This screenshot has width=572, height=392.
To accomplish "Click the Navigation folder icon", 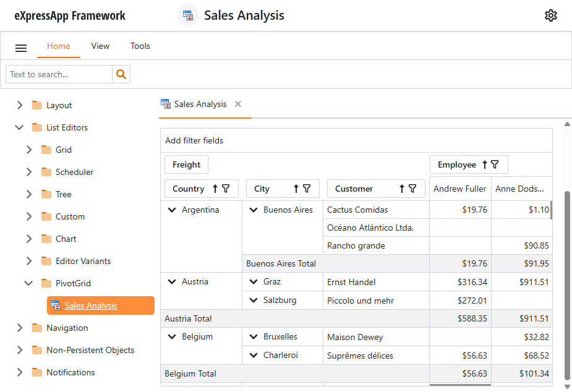I will 37,328.
